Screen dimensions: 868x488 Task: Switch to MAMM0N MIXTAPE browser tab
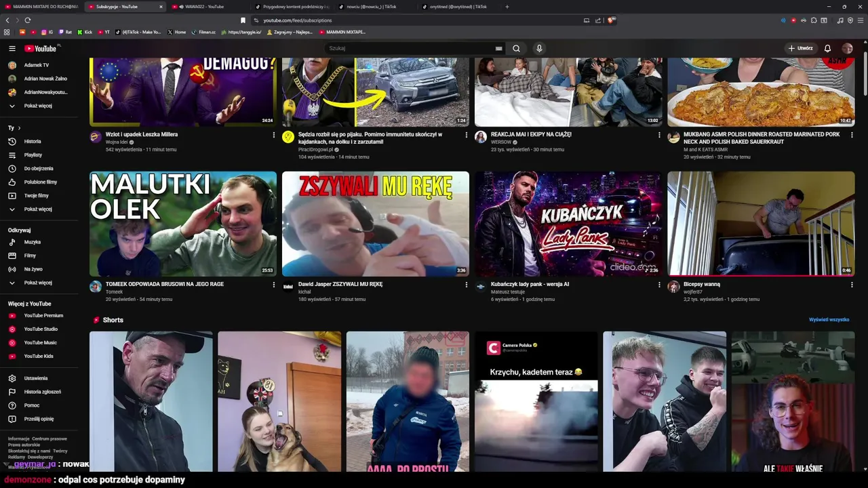coord(42,7)
